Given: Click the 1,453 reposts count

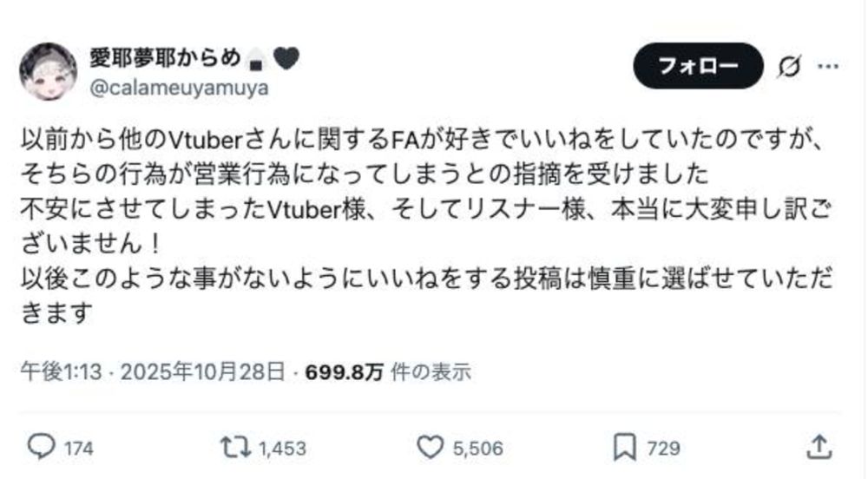Looking at the screenshot, I should [282, 448].
